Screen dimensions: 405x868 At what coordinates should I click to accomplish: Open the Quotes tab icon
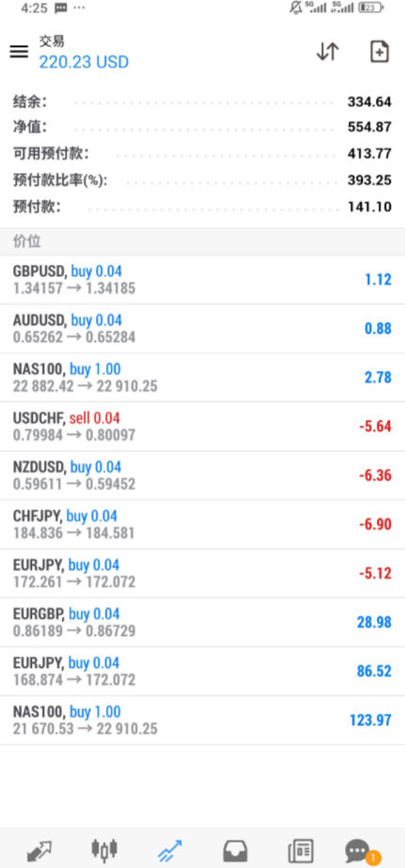tap(39, 851)
